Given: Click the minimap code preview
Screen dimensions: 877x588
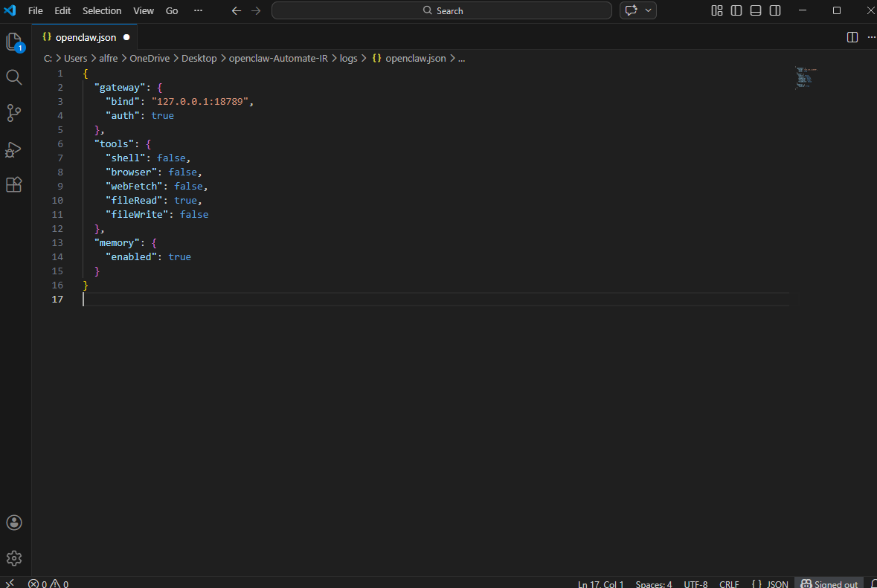Looking at the screenshot, I should [x=804, y=77].
